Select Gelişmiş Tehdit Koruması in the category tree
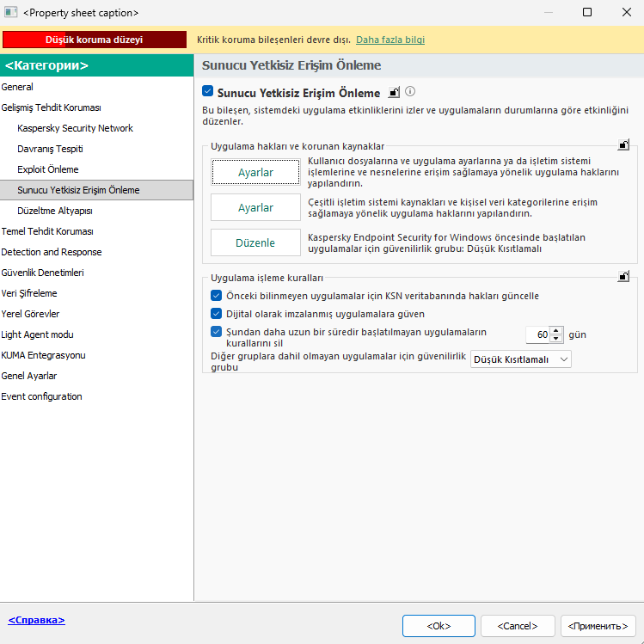The height and width of the screenshot is (644, 644). click(x=51, y=107)
